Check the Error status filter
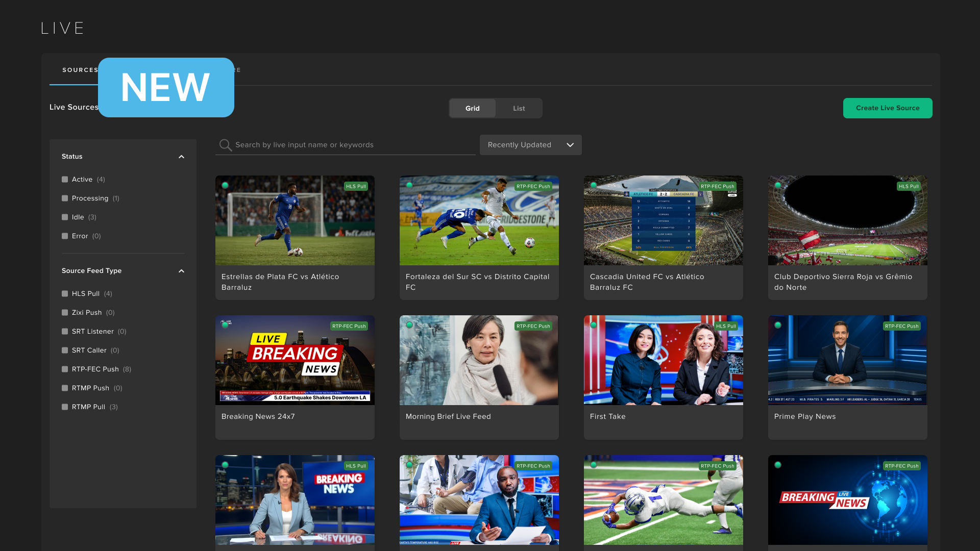Image resolution: width=980 pixels, height=551 pixels. click(65, 236)
